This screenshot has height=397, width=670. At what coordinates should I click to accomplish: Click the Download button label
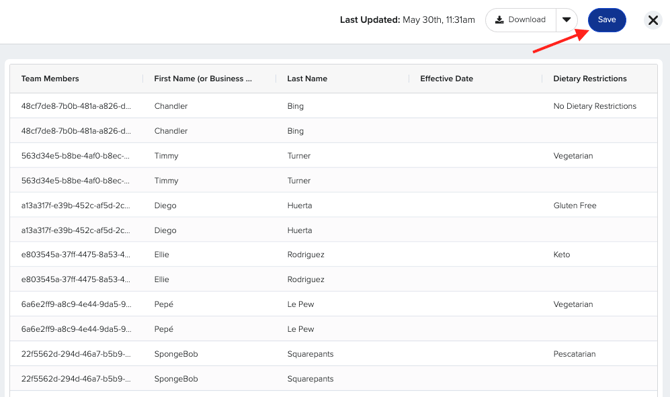pos(527,20)
